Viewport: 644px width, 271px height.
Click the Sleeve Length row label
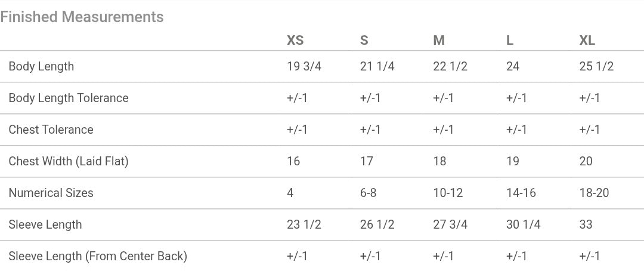click(45, 224)
